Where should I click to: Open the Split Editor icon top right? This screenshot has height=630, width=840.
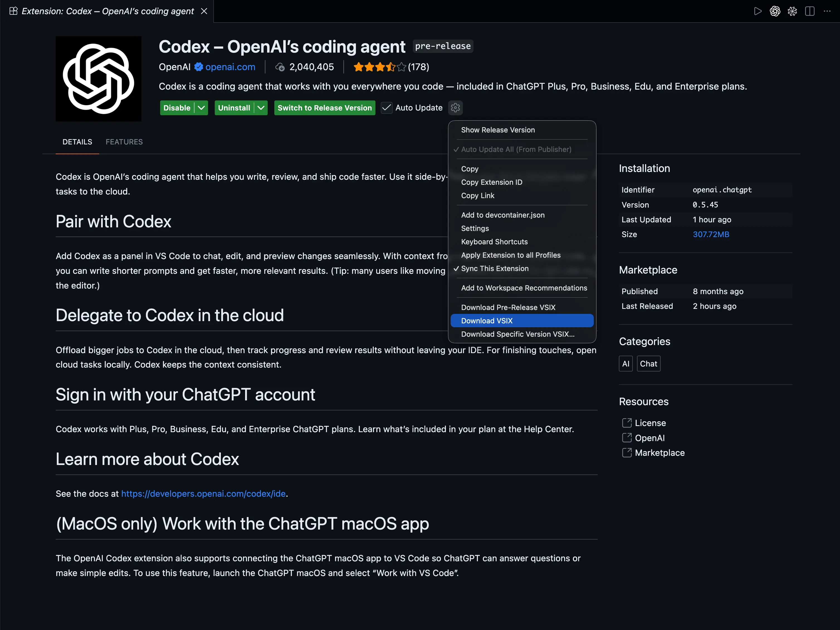[810, 11]
